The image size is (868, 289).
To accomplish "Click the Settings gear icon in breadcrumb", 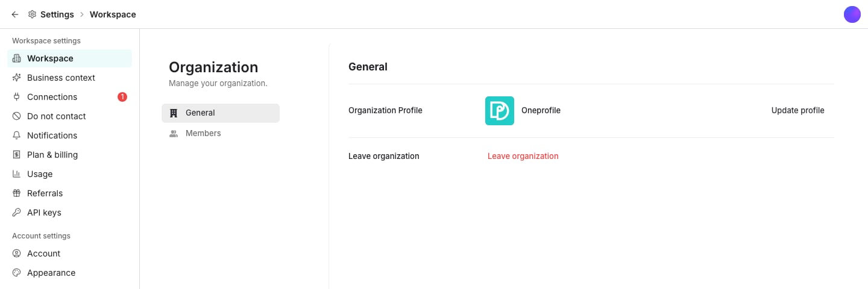I will [32, 14].
